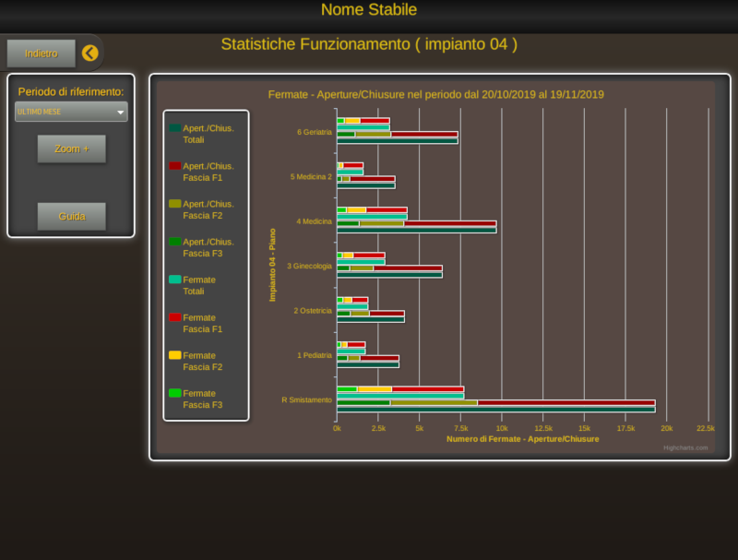
Task: Click the R Smistamento axis label
Action: (306, 400)
